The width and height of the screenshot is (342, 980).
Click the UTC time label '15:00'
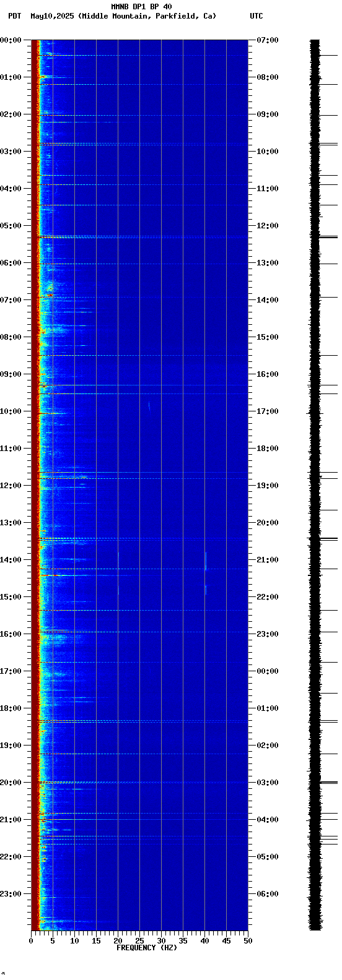point(268,337)
